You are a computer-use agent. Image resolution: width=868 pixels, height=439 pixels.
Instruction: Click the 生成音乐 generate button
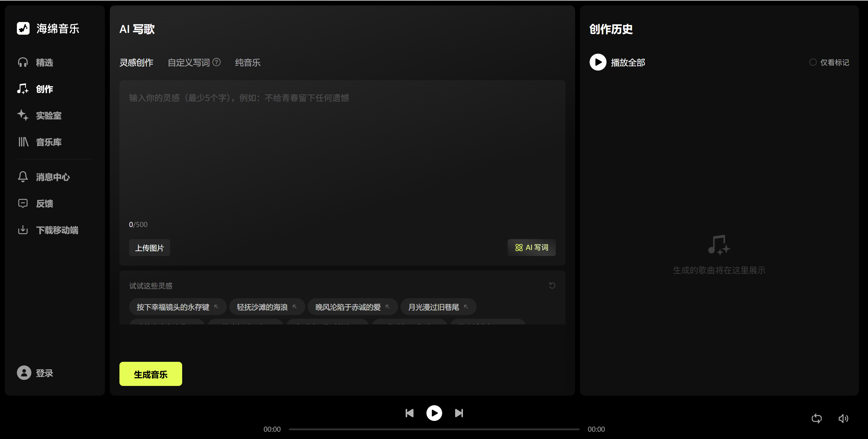(x=150, y=373)
